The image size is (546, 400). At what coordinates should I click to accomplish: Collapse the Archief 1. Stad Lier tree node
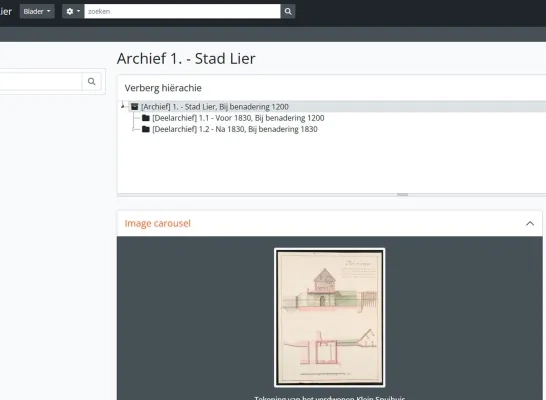(123, 105)
